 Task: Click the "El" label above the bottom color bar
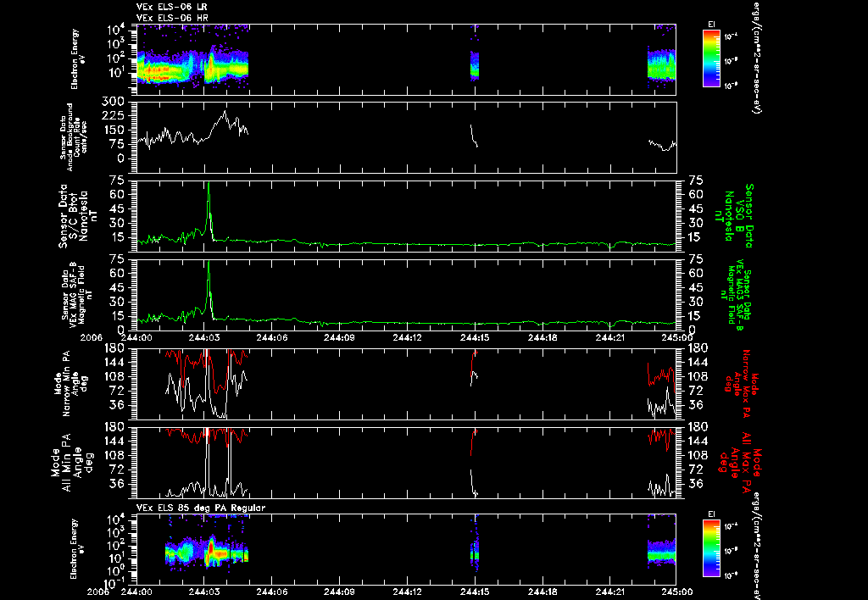(711, 514)
